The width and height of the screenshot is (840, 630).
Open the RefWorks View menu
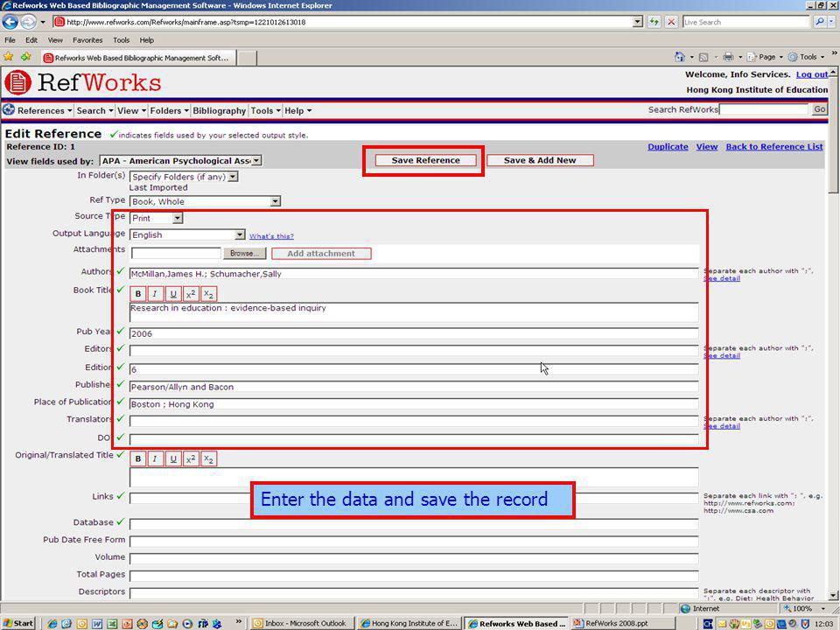click(131, 110)
